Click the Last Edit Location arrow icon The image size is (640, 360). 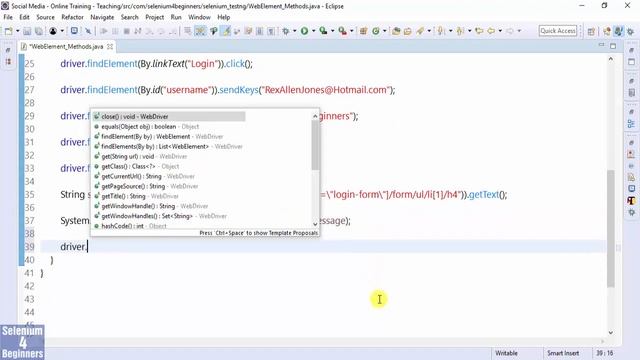pos(479,31)
